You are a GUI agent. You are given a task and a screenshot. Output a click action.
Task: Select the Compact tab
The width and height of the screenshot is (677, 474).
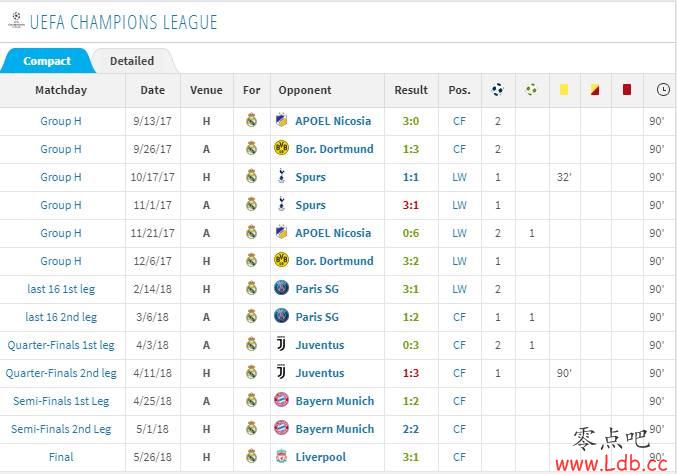pos(47,61)
